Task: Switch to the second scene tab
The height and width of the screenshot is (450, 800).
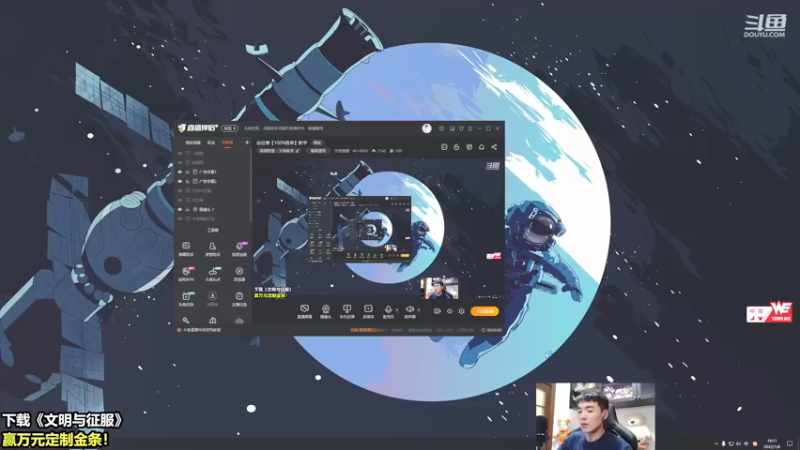Action: (211, 143)
